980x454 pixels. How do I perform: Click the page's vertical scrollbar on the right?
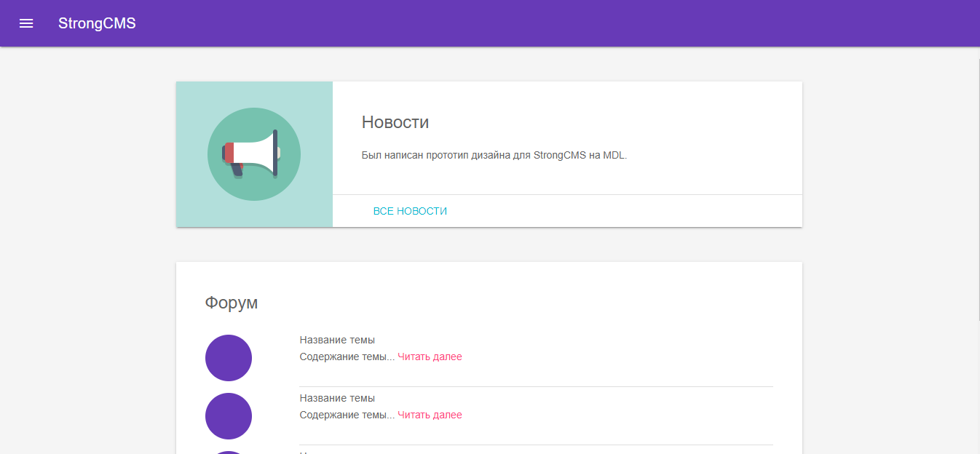pyautogui.click(x=978, y=189)
